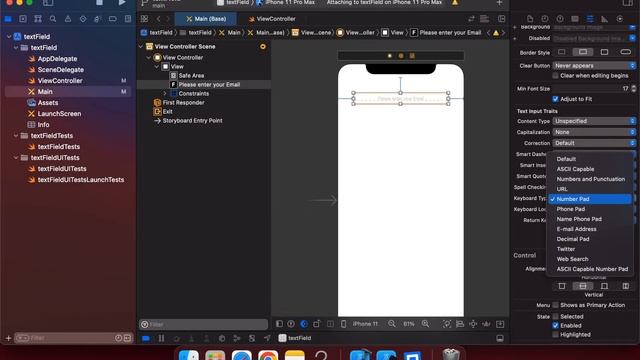
Task: Toggle the document outline in canvas bar
Action: click(279, 324)
